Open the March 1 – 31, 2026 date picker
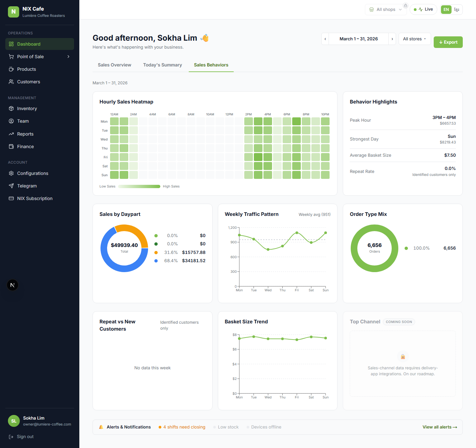The width and height of the screenshot is (476, 448). pyautogui.click(x=359, y=39)
